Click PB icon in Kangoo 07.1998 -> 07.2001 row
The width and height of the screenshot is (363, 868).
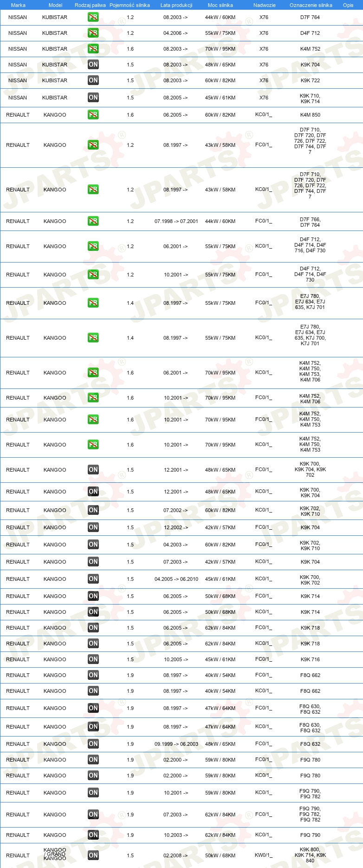pos(93,221)
